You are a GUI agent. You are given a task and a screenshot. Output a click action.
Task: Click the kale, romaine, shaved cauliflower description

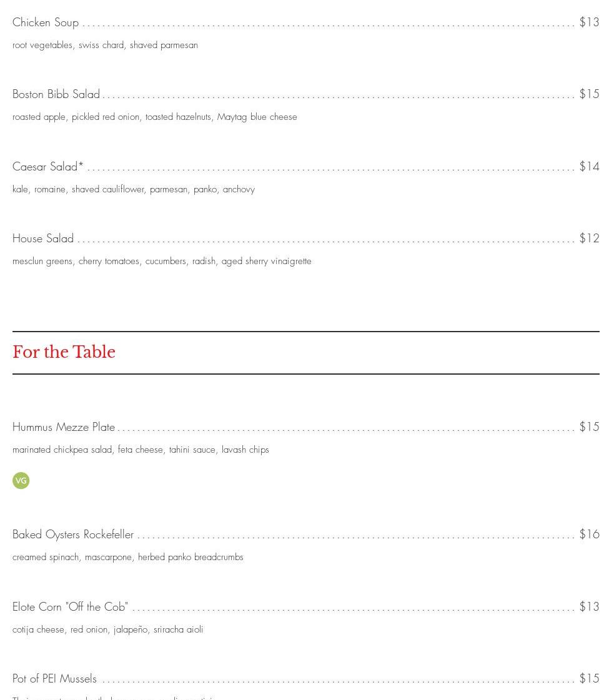click(134, 189)
